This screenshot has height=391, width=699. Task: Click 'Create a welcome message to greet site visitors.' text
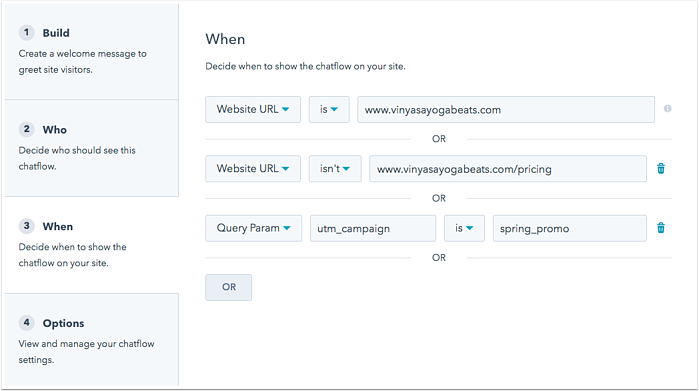[x=82, y=62]
